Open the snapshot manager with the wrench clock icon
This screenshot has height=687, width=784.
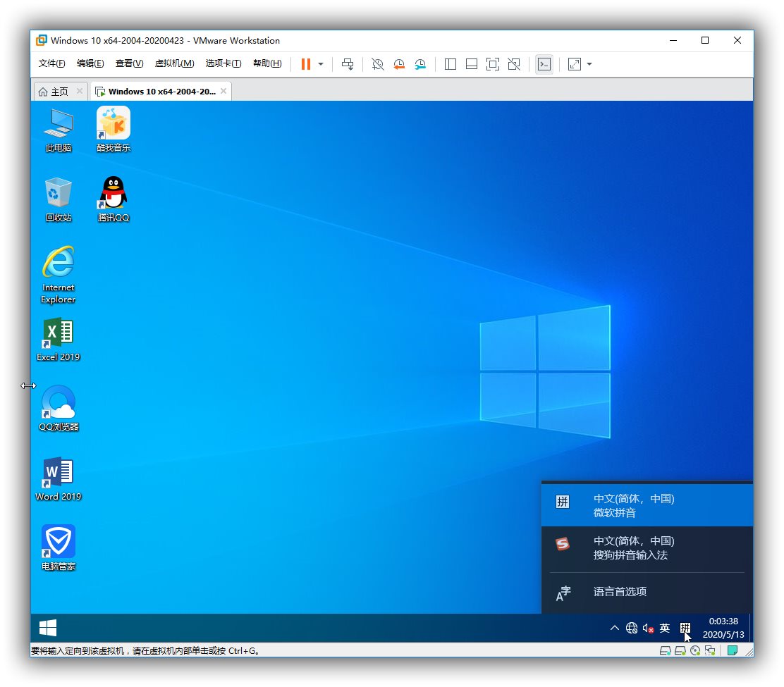pyautogui.click(x=420, y=64)
